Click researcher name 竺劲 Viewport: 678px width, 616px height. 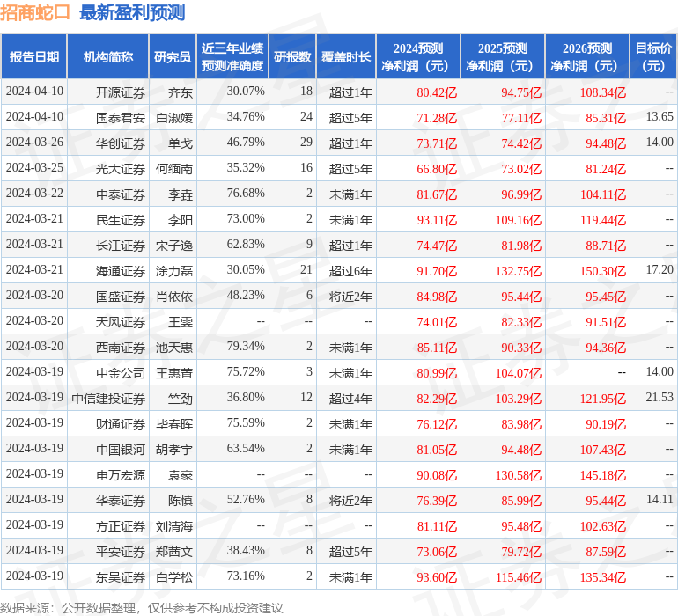pos(181,399)
